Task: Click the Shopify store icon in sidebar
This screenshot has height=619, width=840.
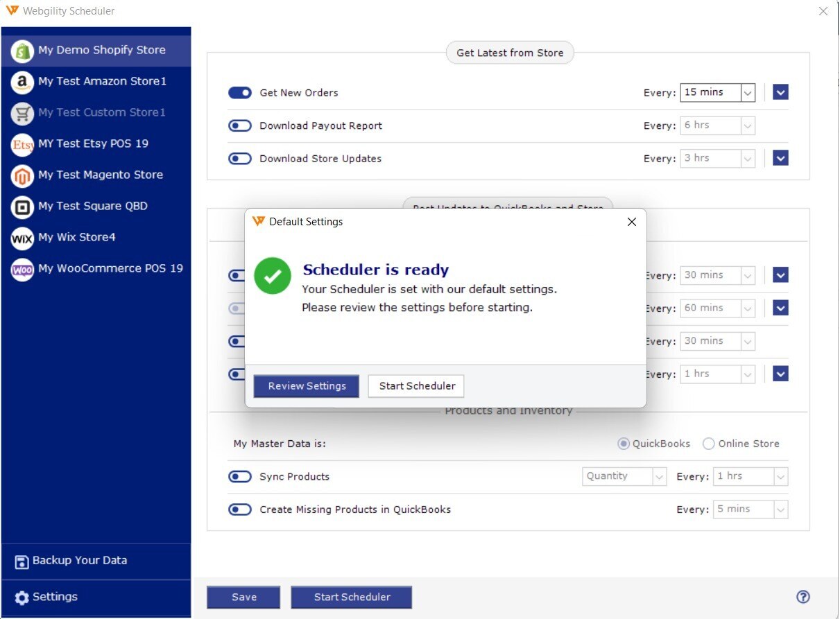Action: tap(23, 51)
